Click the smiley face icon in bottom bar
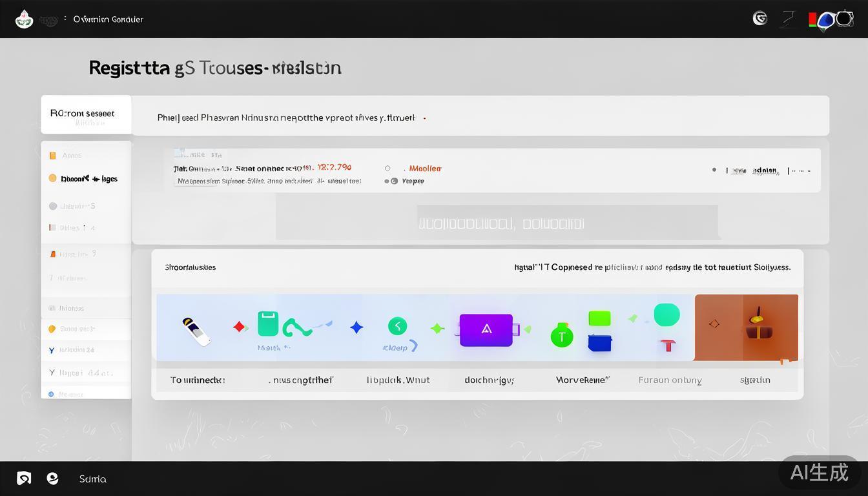Viewport: 868px width, 496px height. [x=53, y=479]
